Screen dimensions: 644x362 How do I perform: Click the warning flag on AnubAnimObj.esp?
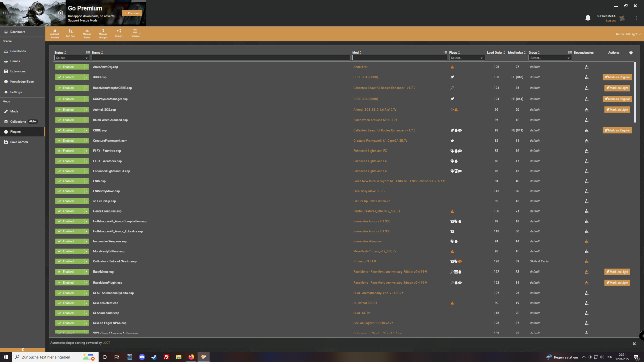tap(452, 67)
